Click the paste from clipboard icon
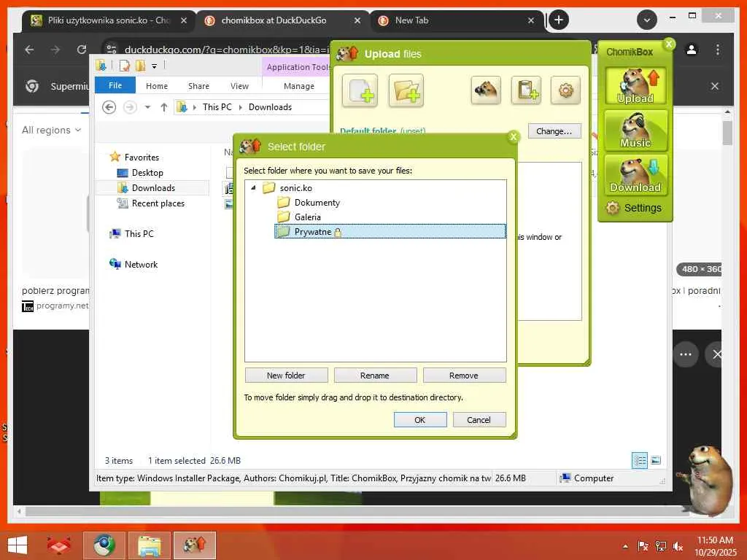This screenshot has width=747, height=560. (526, 90)
